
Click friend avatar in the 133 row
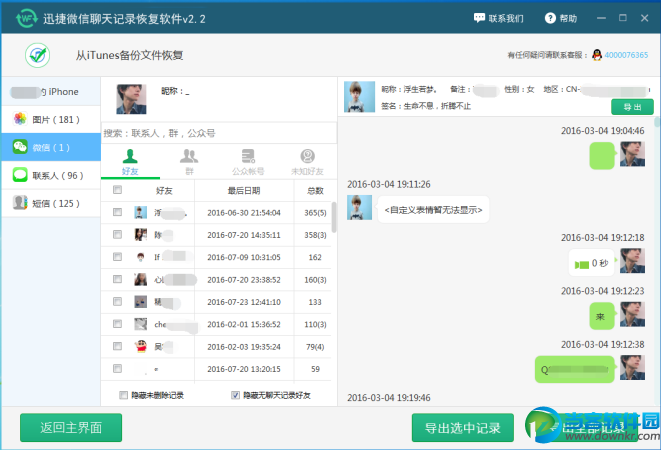140,302
